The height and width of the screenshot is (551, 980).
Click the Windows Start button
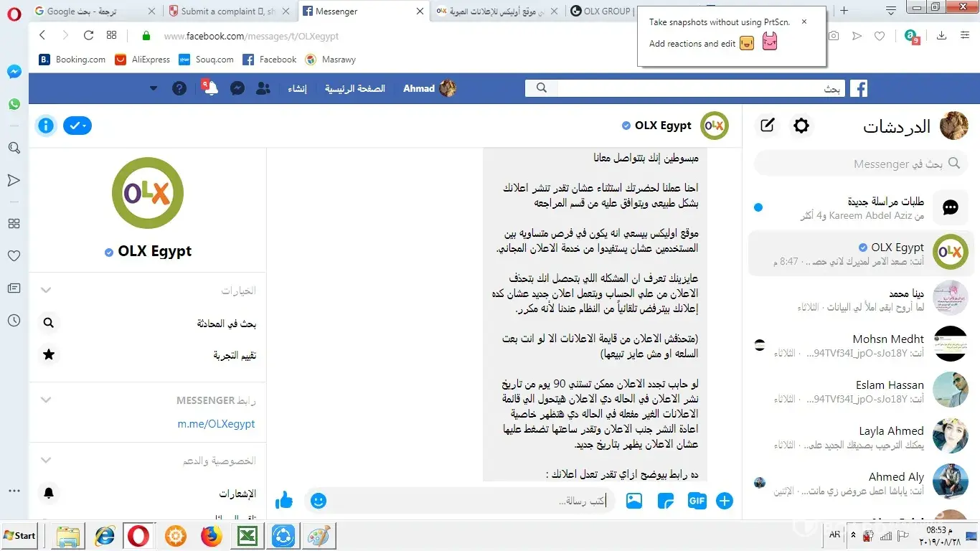[20, 535]
